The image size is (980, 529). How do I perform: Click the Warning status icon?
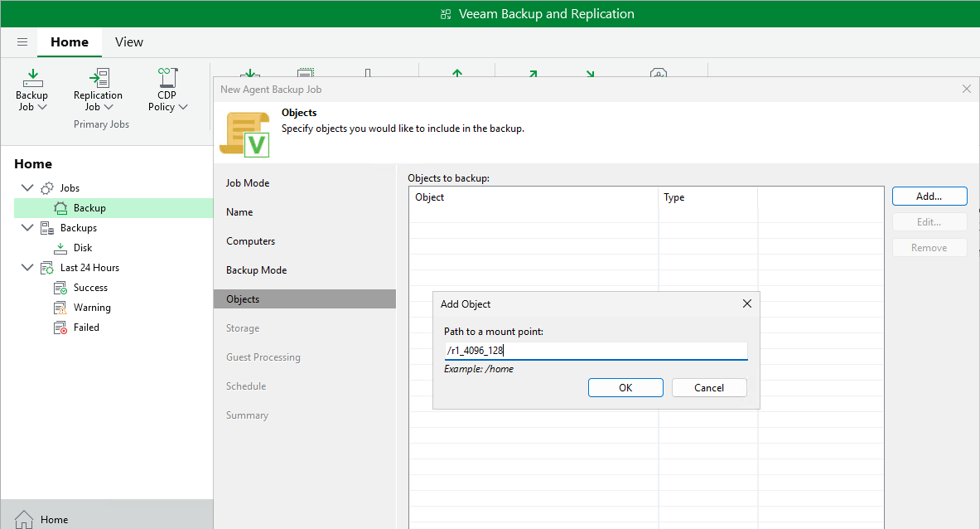click(x=60, y=308)
